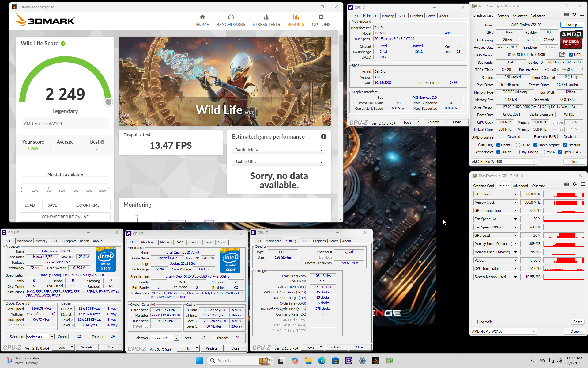The image size is (588, 368).
Task: Click the LOAD button in 3DMark
Action: click(30, 205)
